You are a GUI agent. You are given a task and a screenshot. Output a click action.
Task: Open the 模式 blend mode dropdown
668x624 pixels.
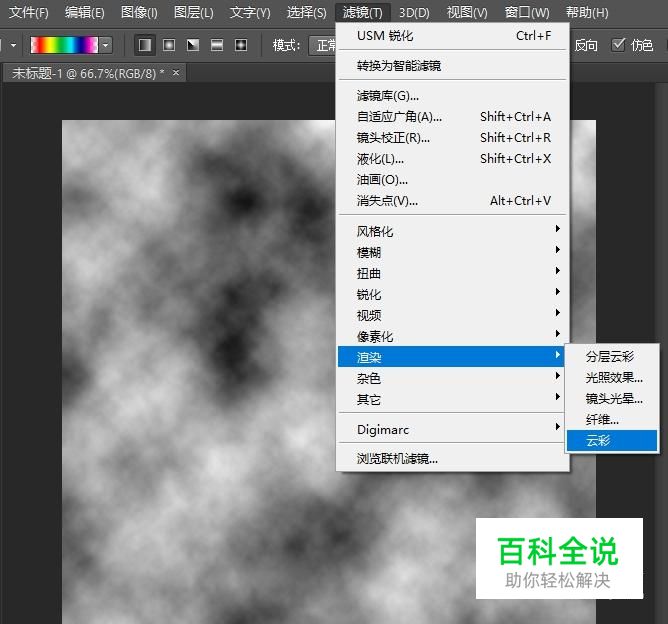pyautogui.click(x=322, y=45)
